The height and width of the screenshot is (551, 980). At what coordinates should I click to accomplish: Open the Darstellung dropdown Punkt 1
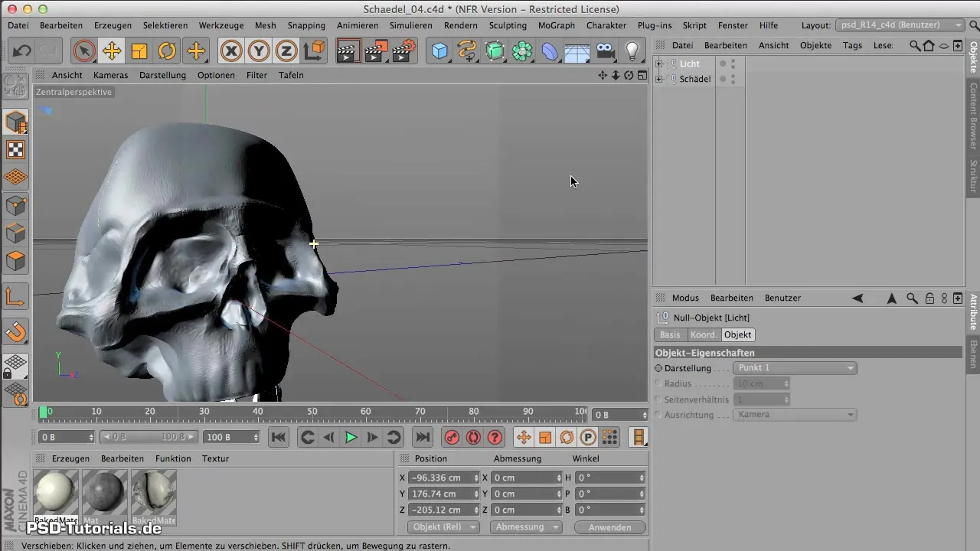click(x=795, y=368)
